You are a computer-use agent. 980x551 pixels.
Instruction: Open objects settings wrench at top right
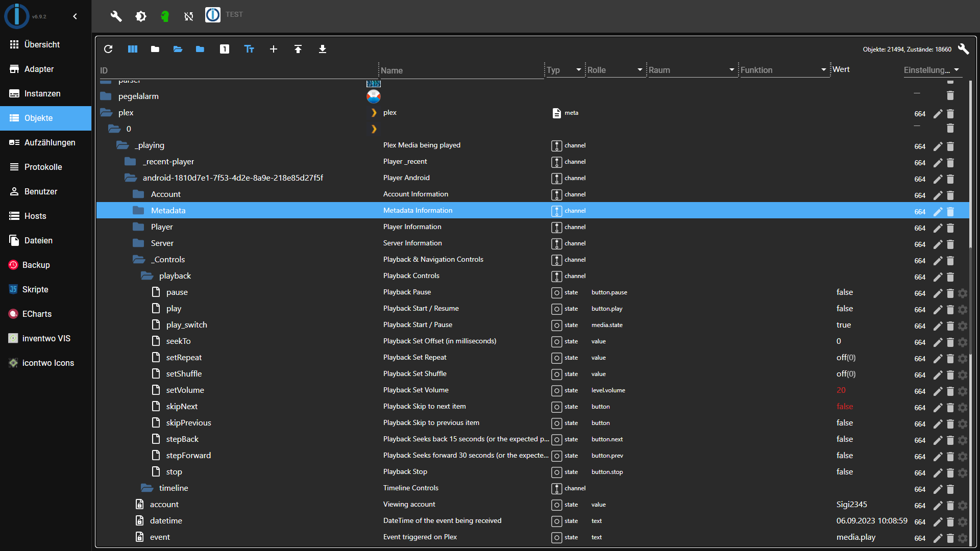point(963,49)
